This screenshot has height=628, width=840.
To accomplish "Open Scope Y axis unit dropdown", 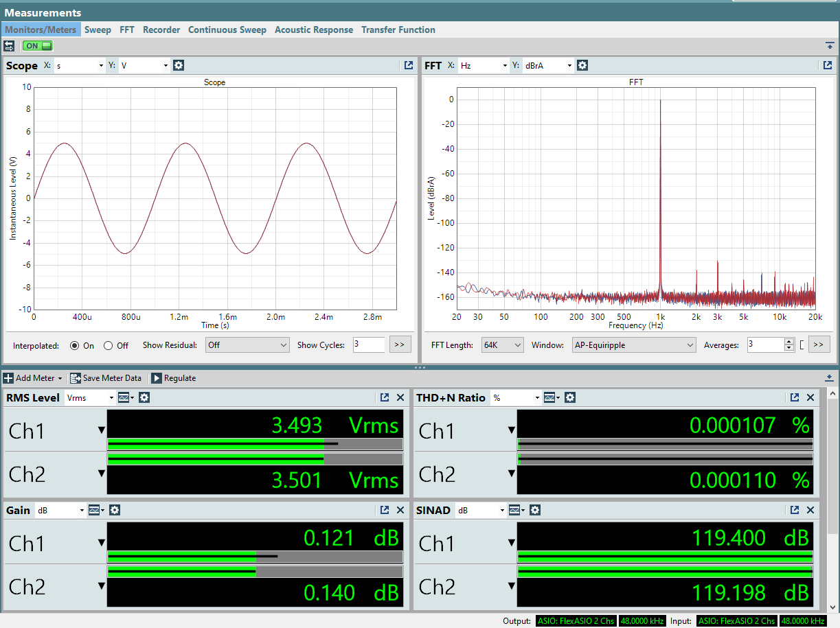I will [x=144, y=65].
